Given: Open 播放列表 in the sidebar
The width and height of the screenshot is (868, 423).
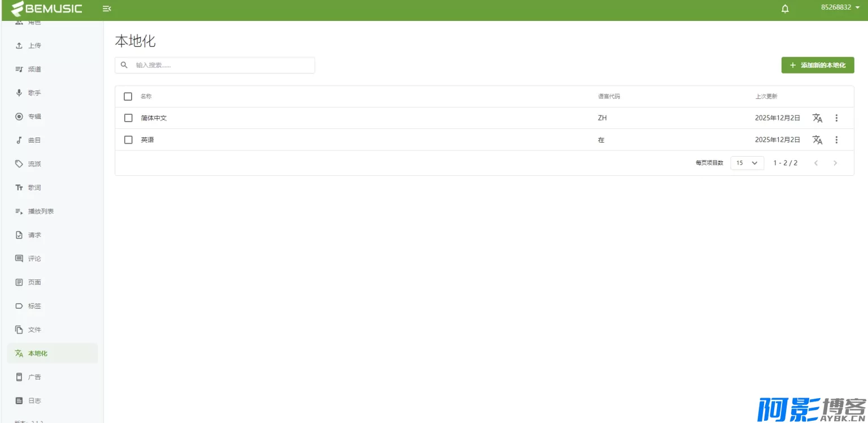Looking at the screenshot, I should point(41,212).
